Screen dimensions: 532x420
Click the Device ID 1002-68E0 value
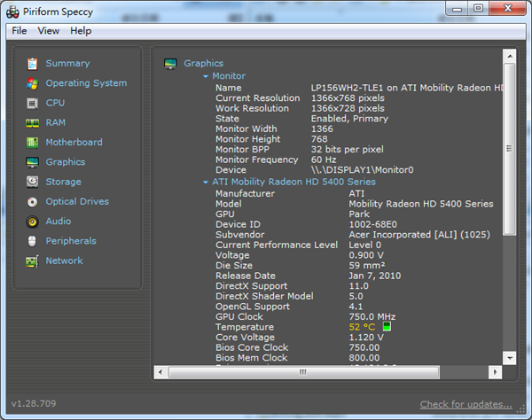pos(373,224)
